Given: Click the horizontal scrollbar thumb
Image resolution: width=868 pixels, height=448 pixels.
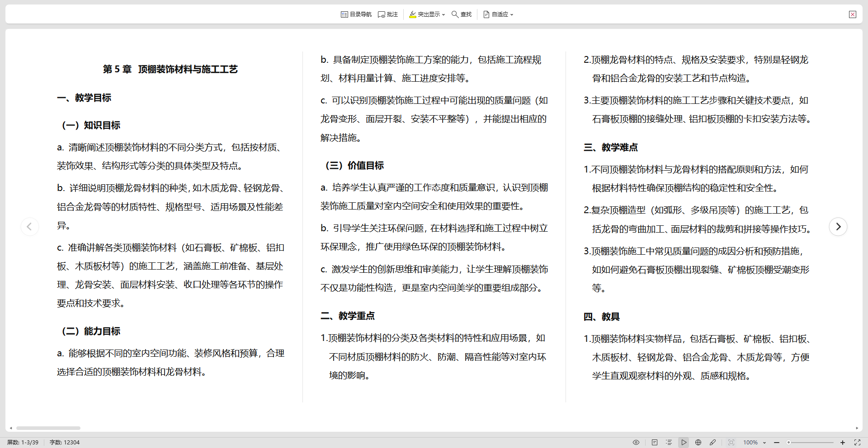Looking at the screenshot, I should click(x=48, y=428).
